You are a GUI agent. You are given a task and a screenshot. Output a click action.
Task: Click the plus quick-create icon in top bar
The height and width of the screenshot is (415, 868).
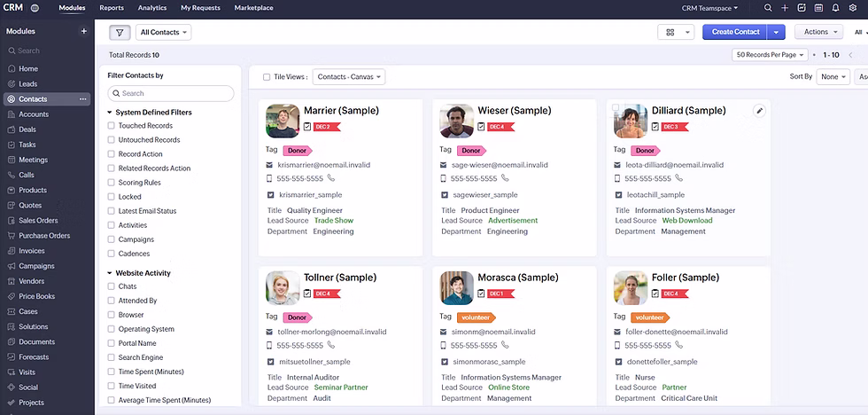click(785, 8)
